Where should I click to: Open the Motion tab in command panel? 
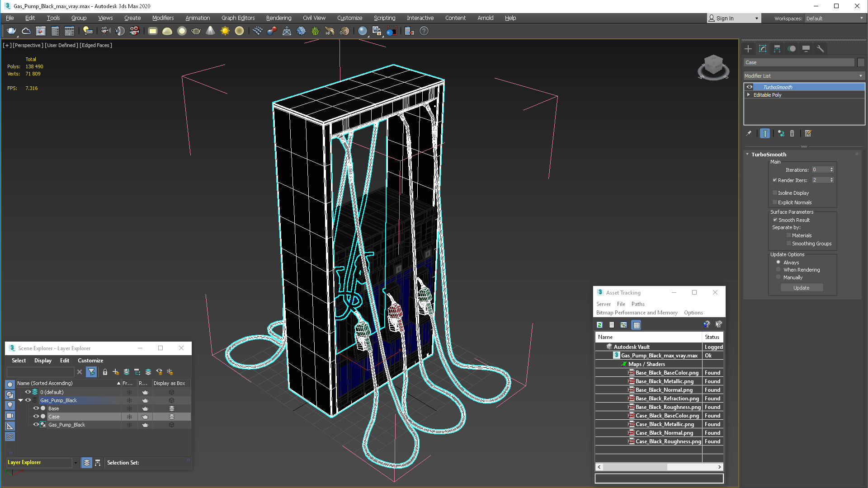click(x=792, y=49)
